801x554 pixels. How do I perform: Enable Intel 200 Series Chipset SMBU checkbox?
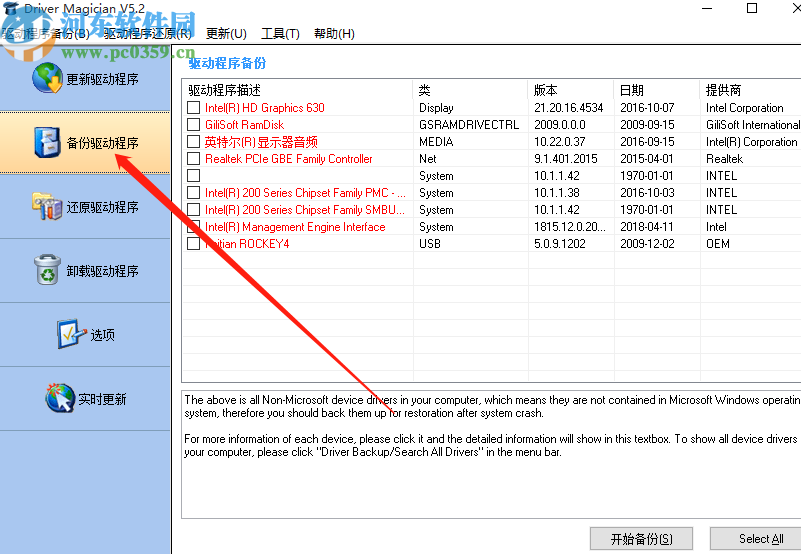[x=194, y=210]
